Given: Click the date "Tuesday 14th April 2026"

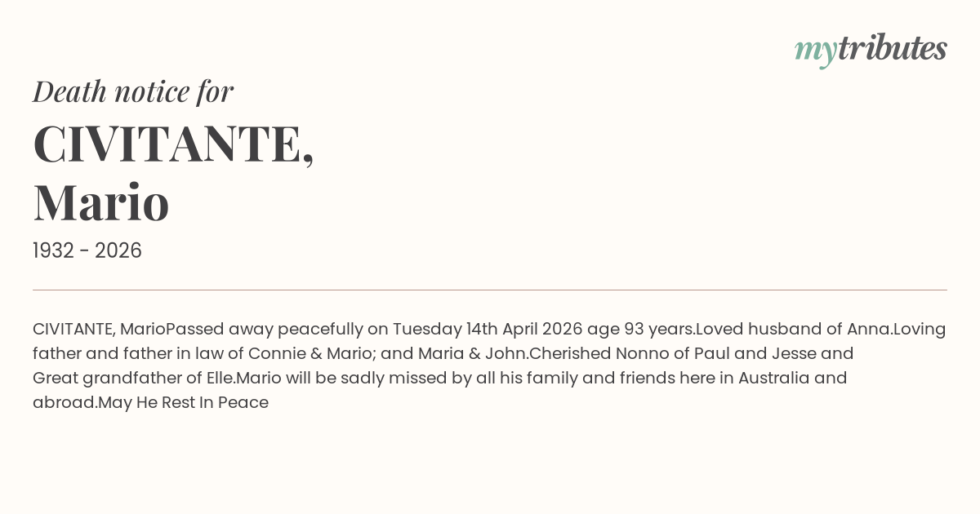Looking at the screenshot, I should point(488,330).
